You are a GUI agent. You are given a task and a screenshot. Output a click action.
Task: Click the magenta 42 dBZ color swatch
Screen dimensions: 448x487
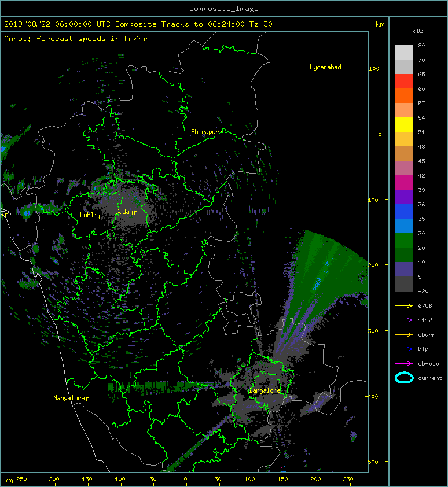tap(404, 182)
